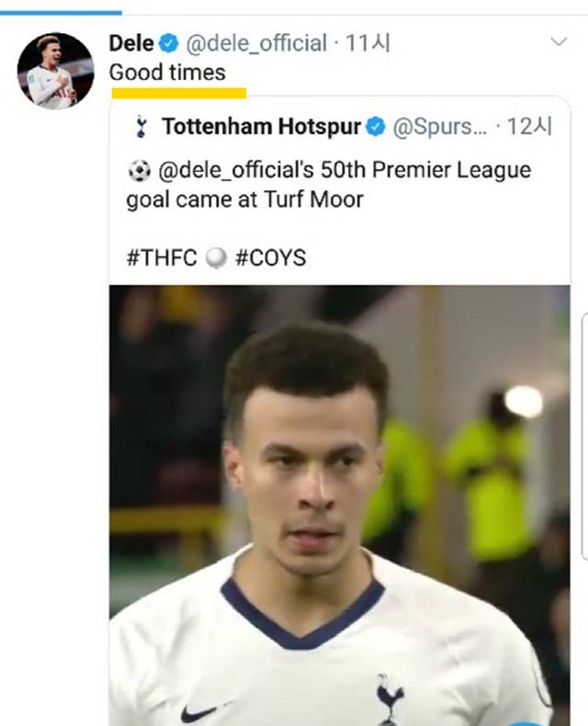The height and width of the screenshot is (726, 588).
Task: Click the "Good times" tweet text
Action: pyautogui.click(x=167, y=72)
